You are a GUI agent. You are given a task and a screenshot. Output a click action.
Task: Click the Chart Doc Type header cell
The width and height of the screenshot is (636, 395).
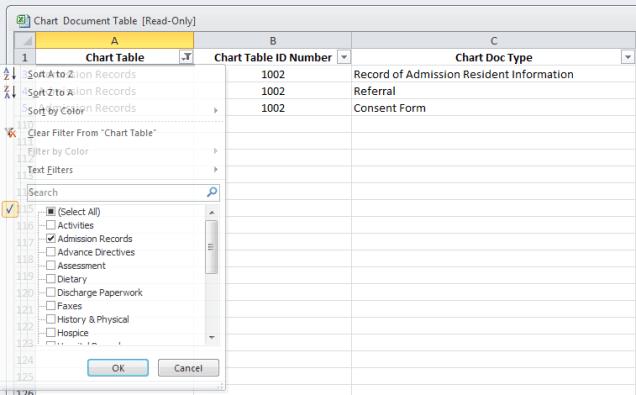[494, 57]
